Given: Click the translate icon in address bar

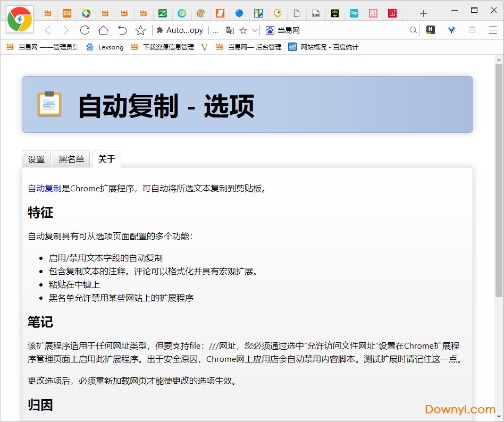Looking at the screenshot, I should coord(230,30).
